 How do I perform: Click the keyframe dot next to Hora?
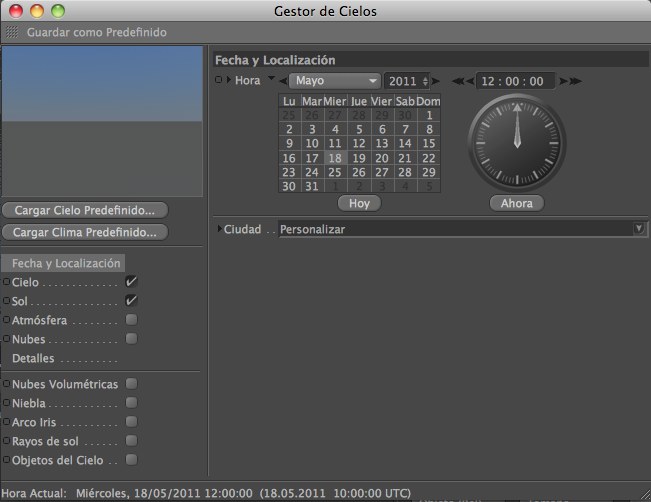(x=219, y=80)
